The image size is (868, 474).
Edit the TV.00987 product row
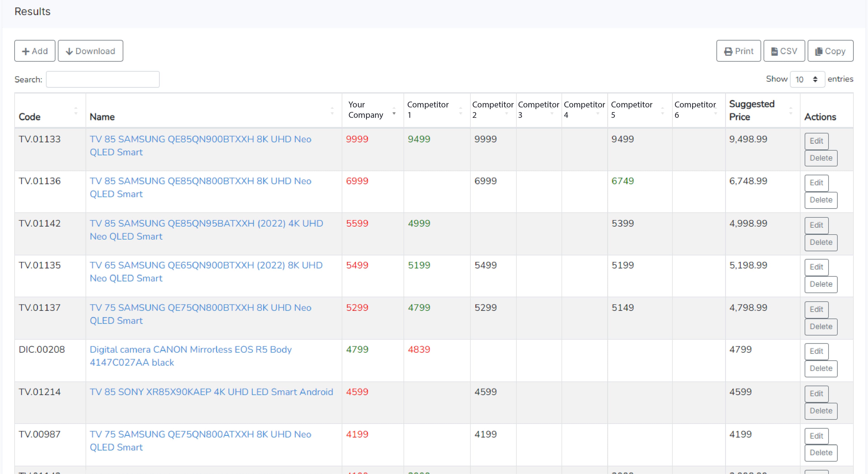click(x=816, y=436)
